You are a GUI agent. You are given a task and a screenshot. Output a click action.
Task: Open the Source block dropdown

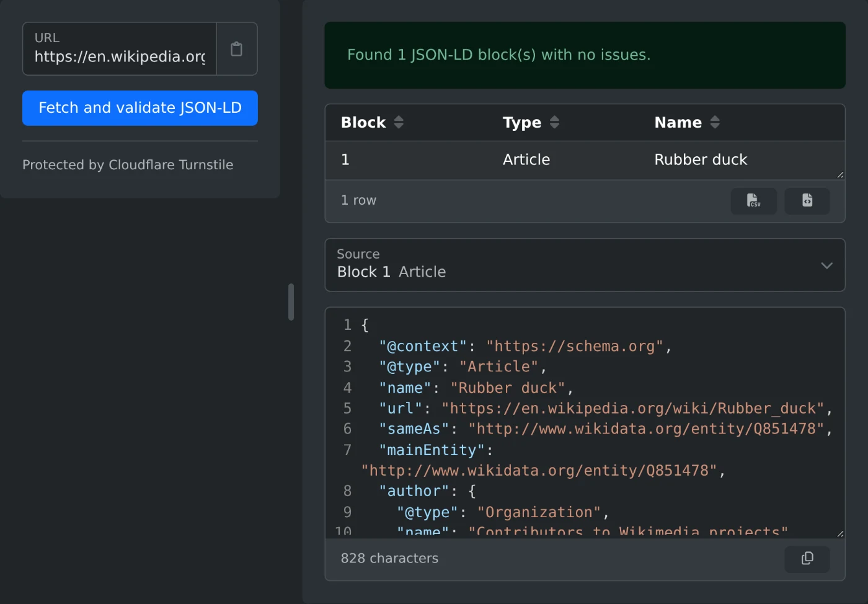pos(585,265)
